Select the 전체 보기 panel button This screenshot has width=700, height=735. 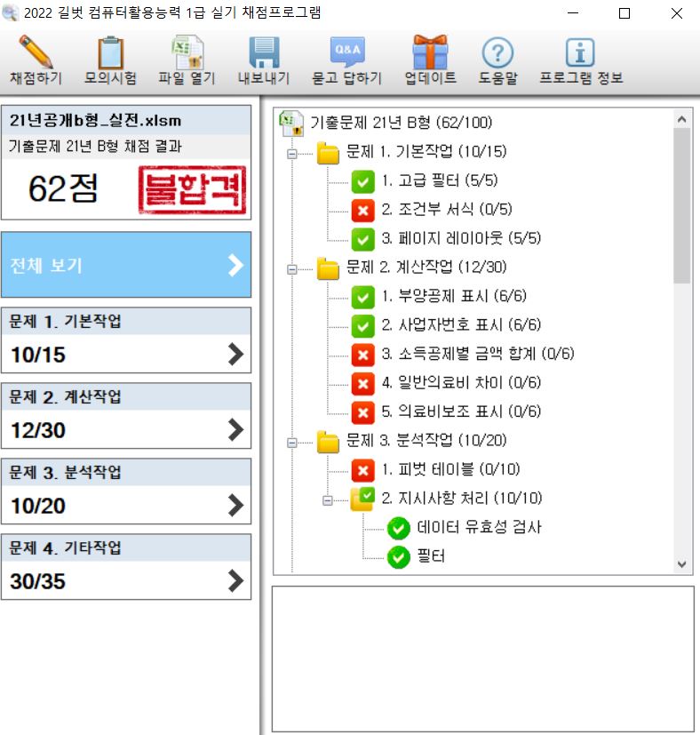pos(126,265)
